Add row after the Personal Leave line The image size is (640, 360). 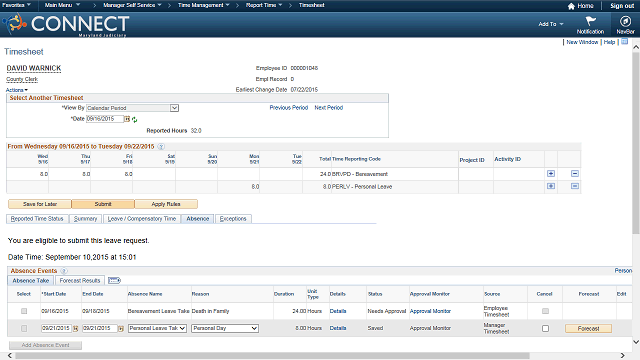[x=551, y=186]
